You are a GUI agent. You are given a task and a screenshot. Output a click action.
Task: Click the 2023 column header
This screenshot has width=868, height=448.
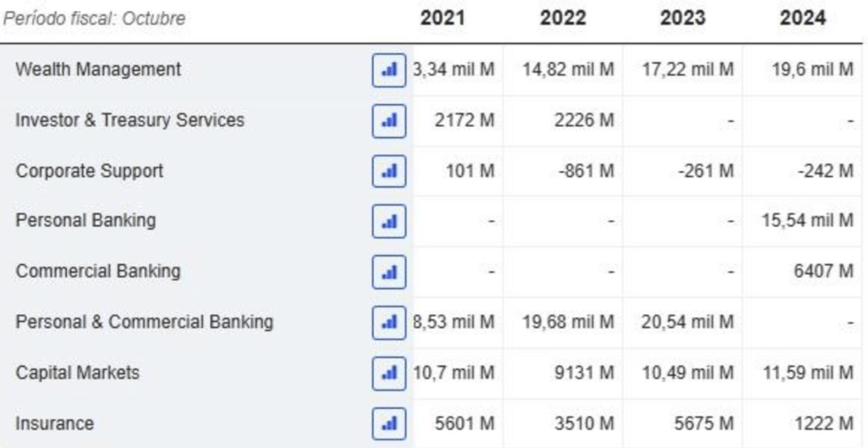[x=682, y=18]
